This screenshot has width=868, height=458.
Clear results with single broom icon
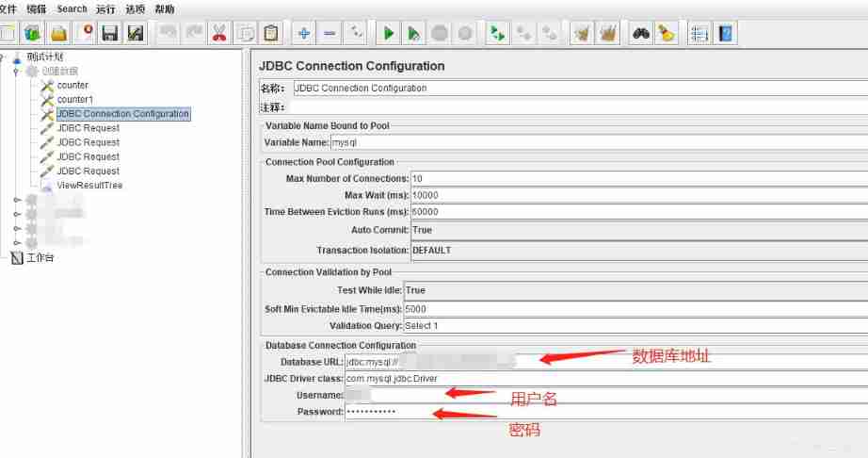(x=581, y=33)
